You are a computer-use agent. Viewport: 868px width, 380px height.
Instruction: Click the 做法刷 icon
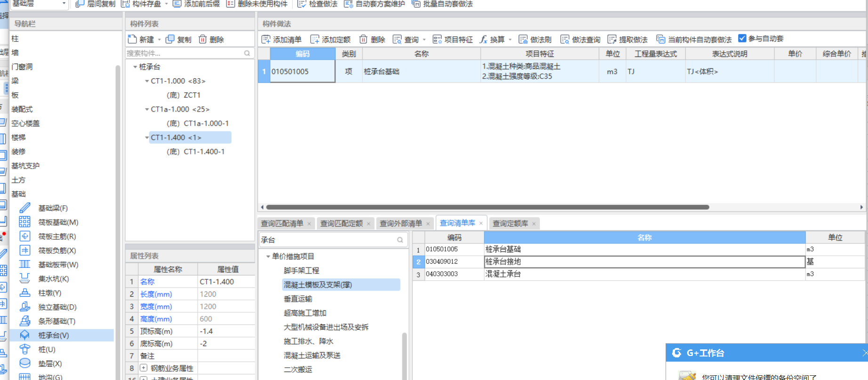coord(523,39)
